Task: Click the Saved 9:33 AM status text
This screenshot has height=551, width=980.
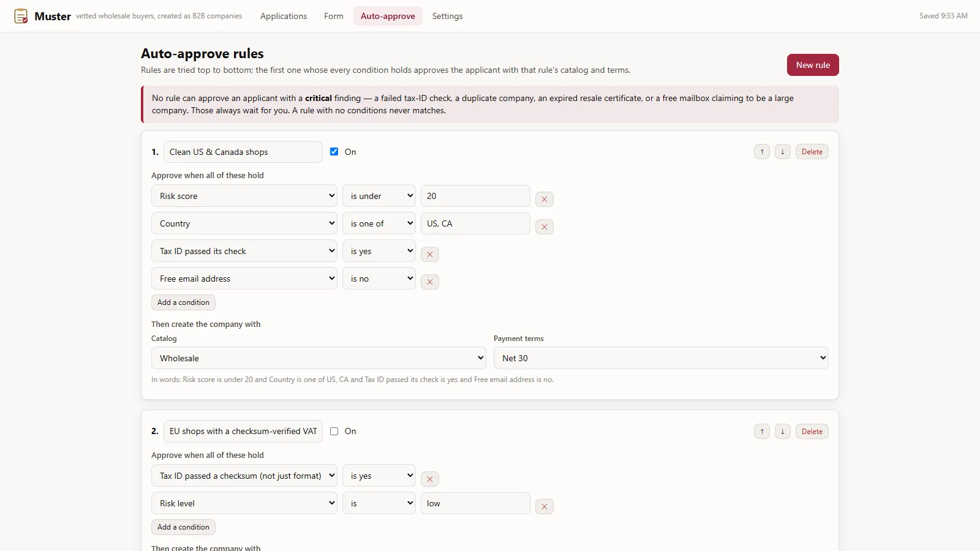Action: coord(943,16)
